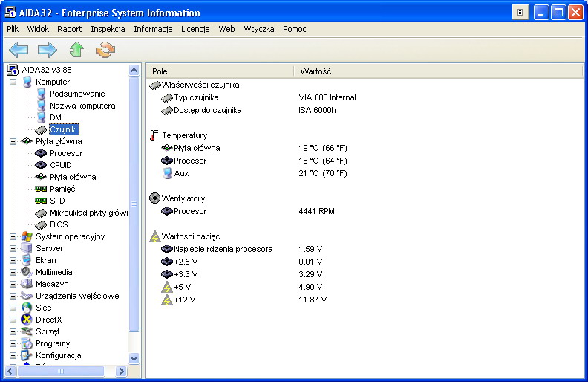Click the DirectX yellow X icon
Viewport: 588px width, 382px height.
click(27, 320)
